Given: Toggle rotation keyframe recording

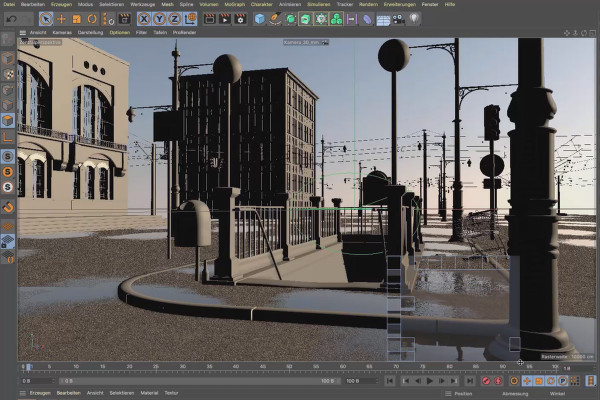Looking at the screenshot, I should (x=551, y=381).
